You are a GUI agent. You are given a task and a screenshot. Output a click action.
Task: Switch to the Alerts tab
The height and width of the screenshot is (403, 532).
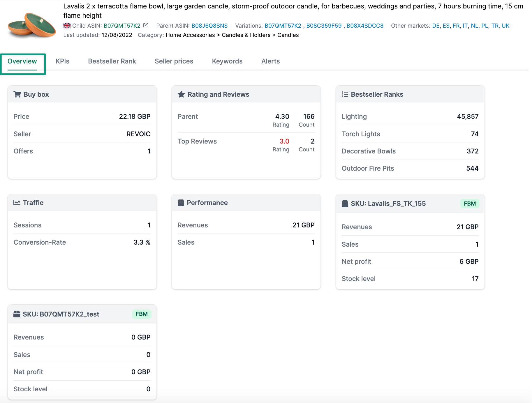[x=270, y=61]
